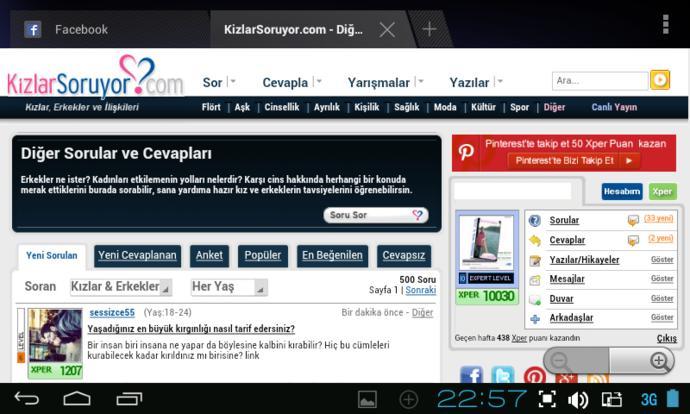Open the Moda category
This screenshot has width=690, height=414.
point(445,107)
